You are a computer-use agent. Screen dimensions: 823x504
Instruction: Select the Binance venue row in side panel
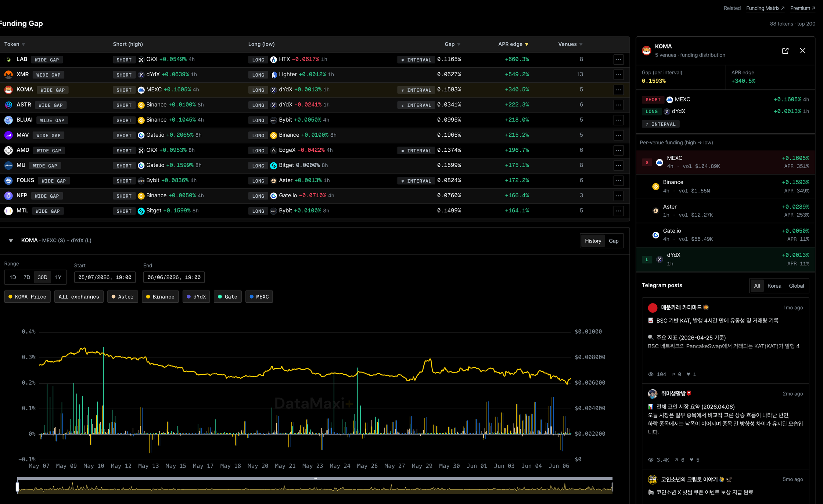click(725, 187)
